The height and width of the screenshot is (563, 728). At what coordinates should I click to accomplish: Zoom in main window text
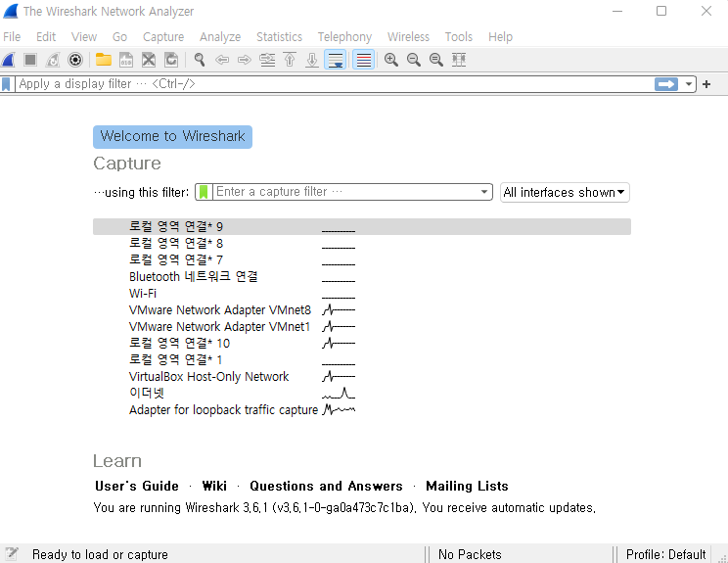coord(391,60)
